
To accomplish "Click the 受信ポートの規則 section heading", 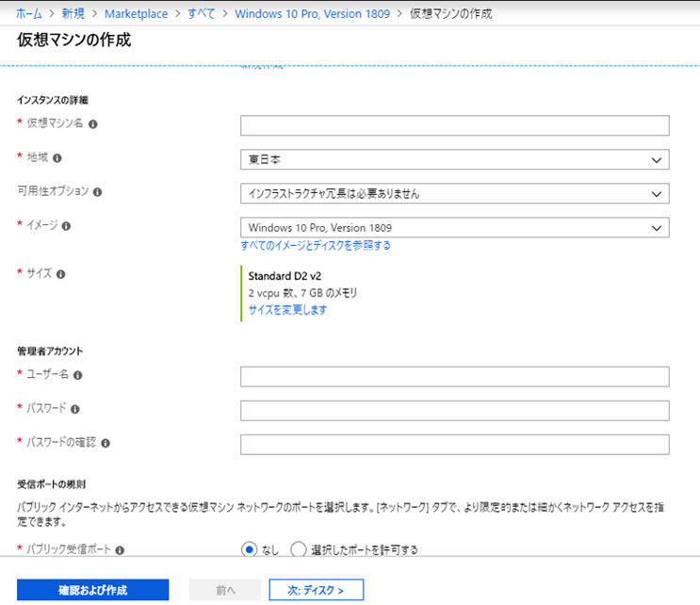I will click(51, 484).
